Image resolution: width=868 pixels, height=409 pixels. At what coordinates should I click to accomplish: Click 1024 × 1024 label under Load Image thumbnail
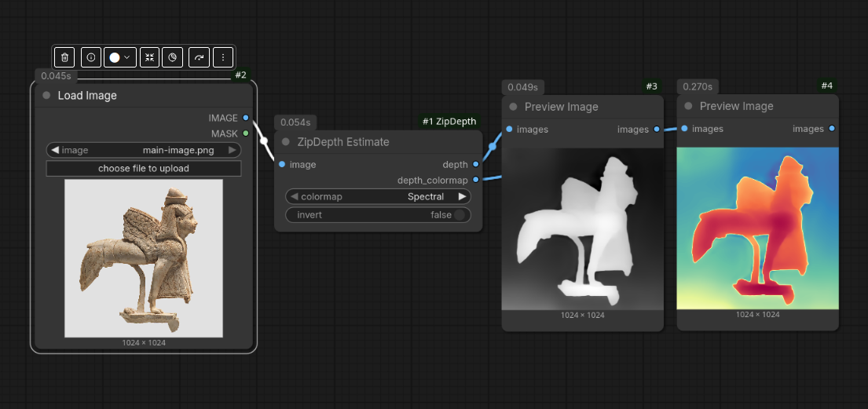[x=144, y=342]
